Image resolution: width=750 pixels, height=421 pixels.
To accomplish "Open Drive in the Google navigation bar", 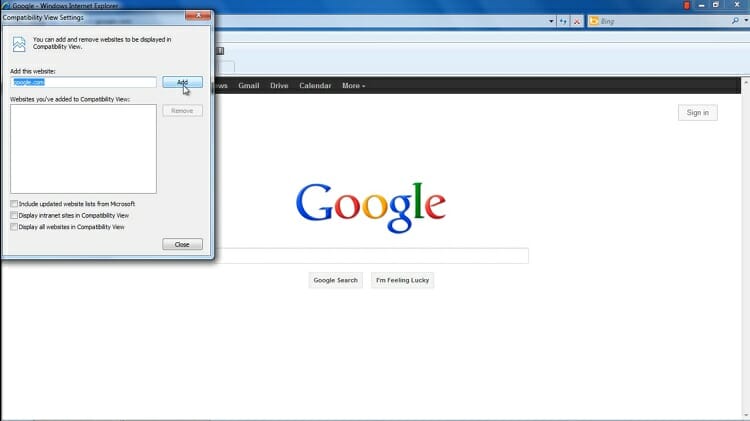I will pyautogui.click(x=279, y=86).
